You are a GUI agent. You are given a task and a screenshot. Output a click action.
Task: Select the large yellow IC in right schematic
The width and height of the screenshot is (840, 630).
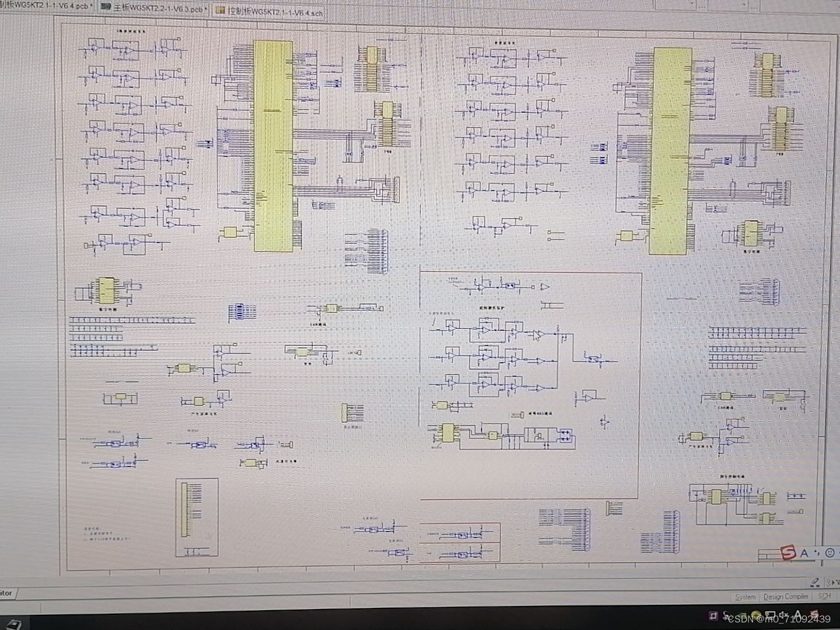[x=670, y=151]
